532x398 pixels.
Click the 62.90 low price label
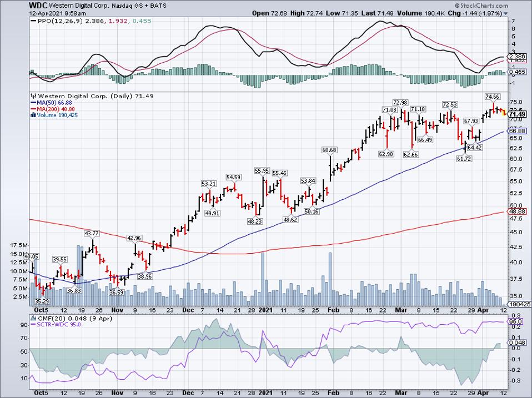[386, 154]
